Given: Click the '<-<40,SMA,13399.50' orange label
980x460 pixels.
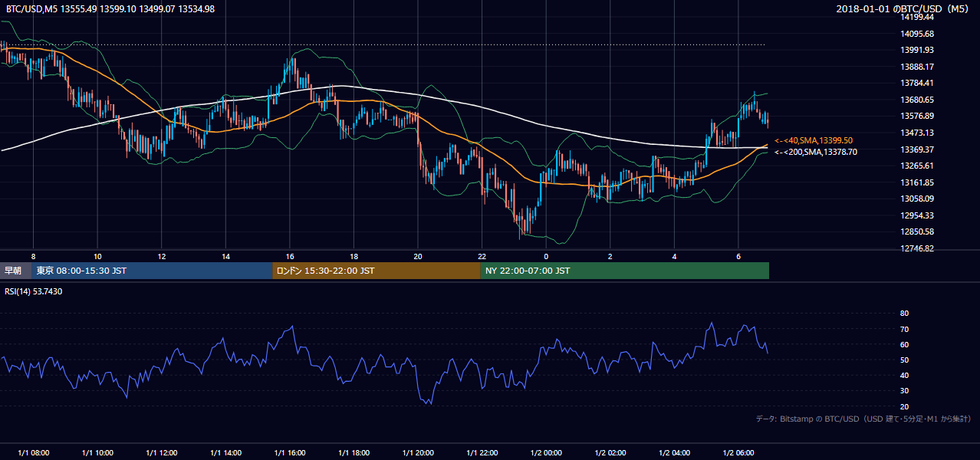Looking at the screenshot, I should pyautogui.click(x=814, y=141).
